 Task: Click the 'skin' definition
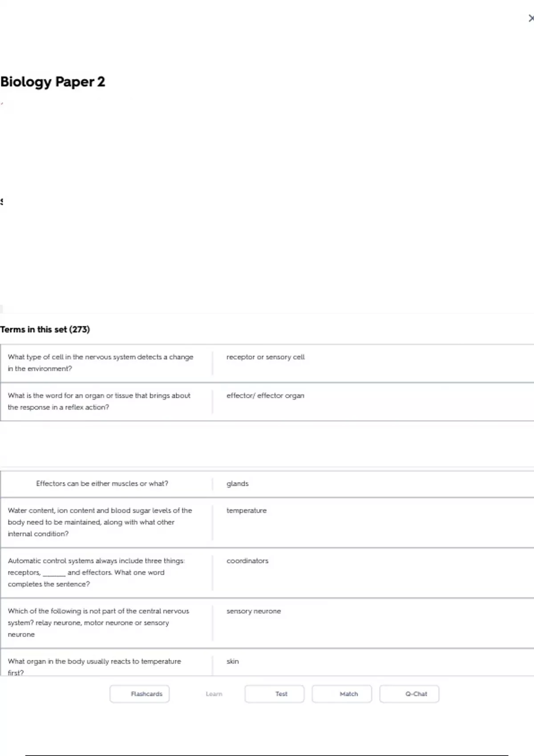232,661
